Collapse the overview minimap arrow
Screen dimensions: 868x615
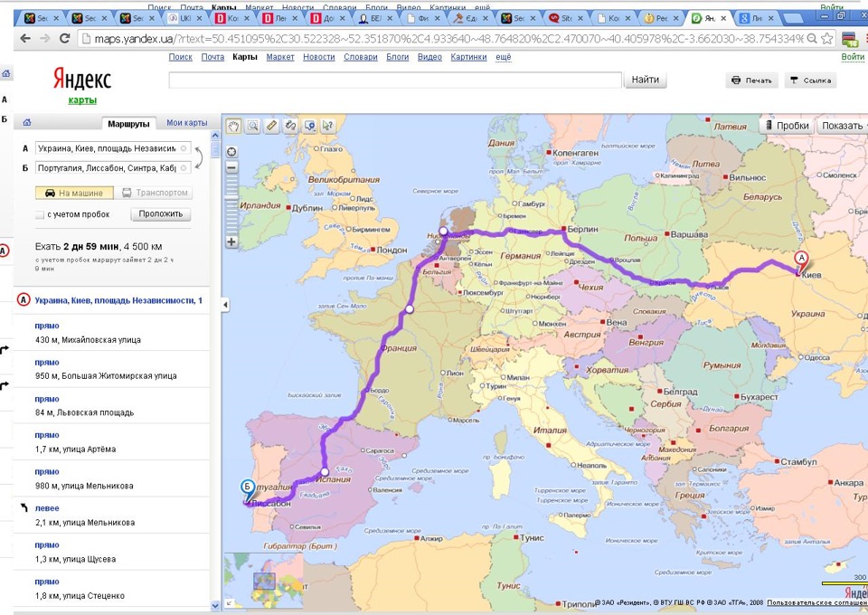228,603
